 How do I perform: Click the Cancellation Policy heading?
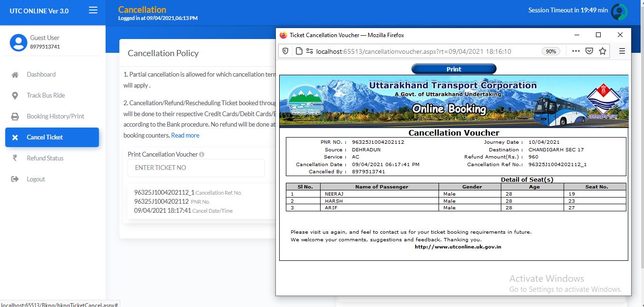(x=163, y=53)
